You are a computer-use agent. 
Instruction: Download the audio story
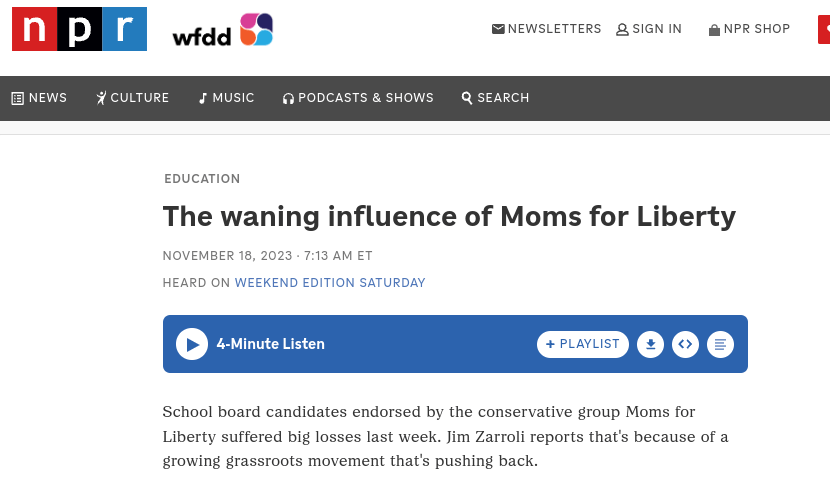coord(651,344)
